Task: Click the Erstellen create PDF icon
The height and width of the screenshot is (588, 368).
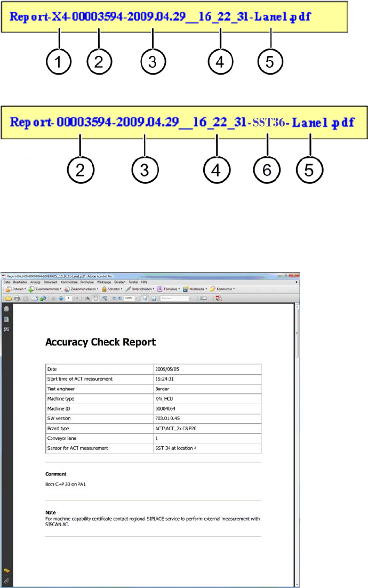Action: point(8,289)
